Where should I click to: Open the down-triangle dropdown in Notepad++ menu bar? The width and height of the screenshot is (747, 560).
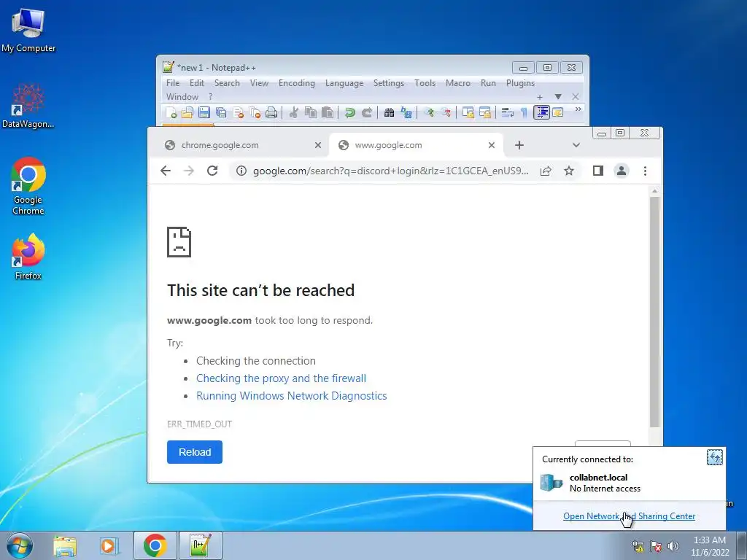tap(558, 97)
